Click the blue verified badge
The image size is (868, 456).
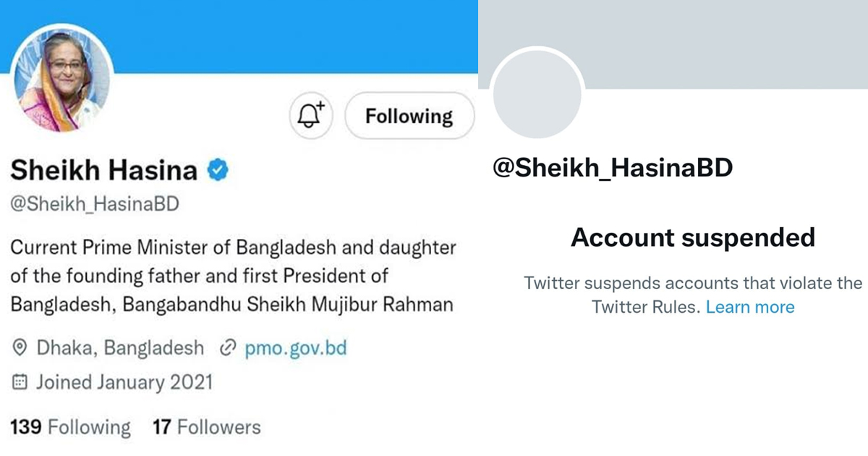point(218,171)
